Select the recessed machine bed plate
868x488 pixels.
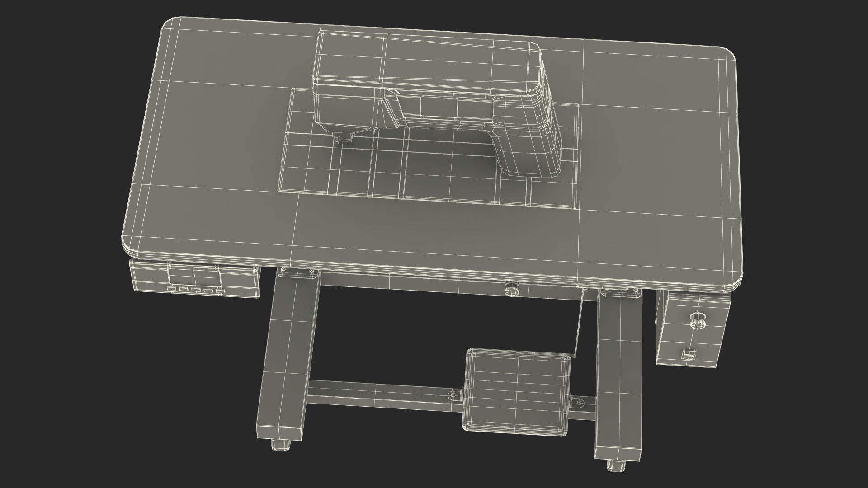coord(429,148)
